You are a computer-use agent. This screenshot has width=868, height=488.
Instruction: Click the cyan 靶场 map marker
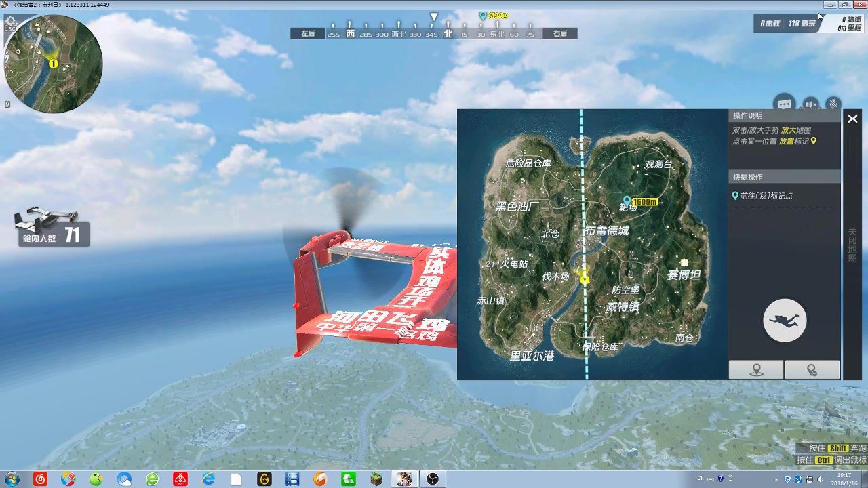coord(627,201)
